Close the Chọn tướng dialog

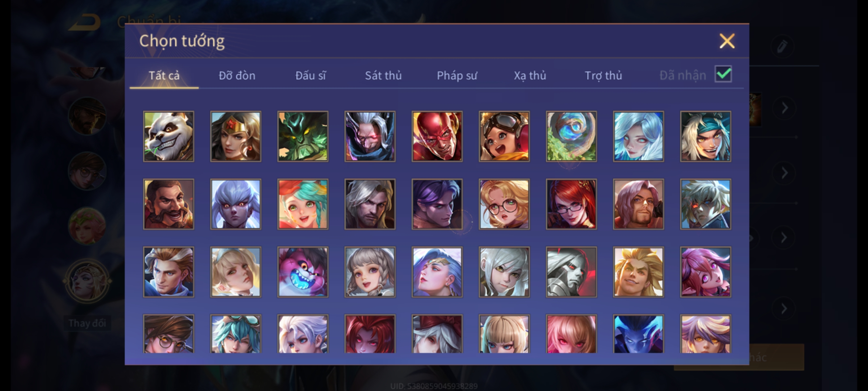pos(727,41)
